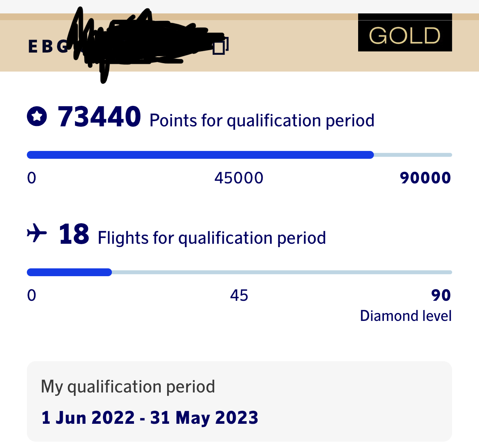Click the 90000 points target label
This screenshot has height=448, width=479.
425,178
